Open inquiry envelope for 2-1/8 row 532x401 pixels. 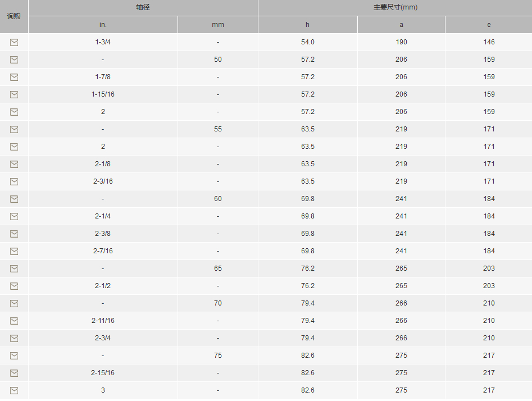(14, 164)
